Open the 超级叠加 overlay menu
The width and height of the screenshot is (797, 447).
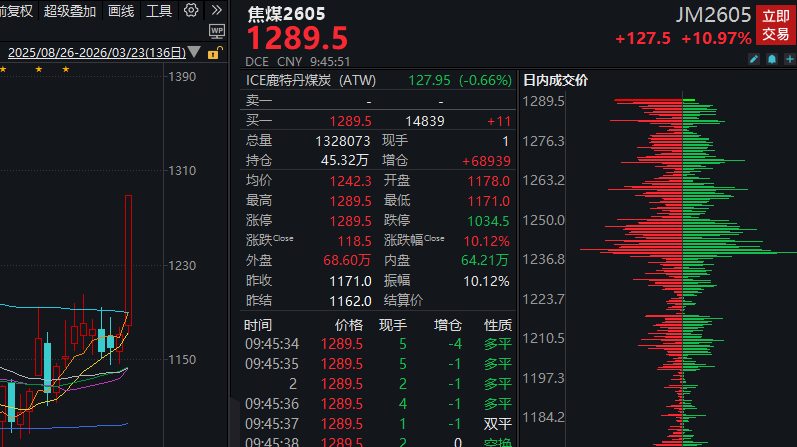click(x=70, y=11)
